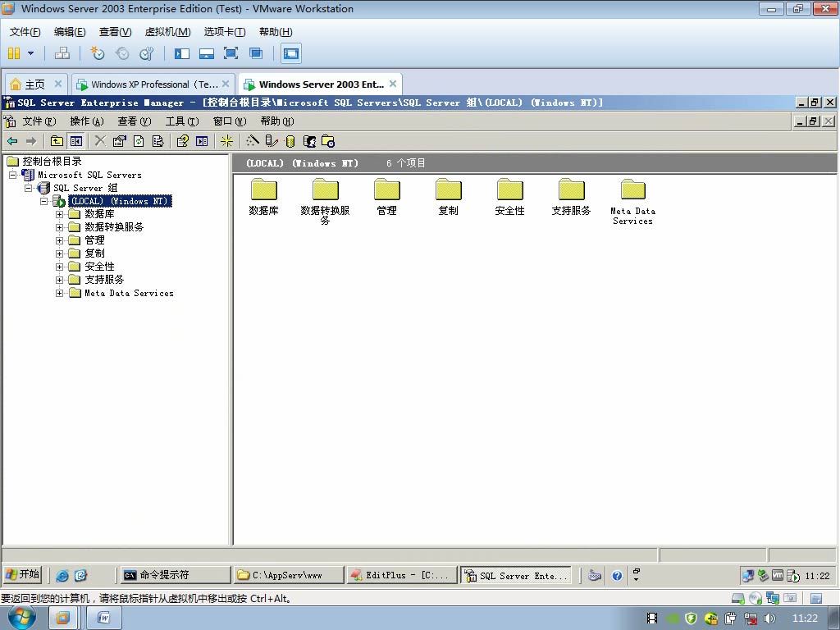
Task: Open Enterprise Manager 窗口(W) menu
Action: (x=230, y=121)
